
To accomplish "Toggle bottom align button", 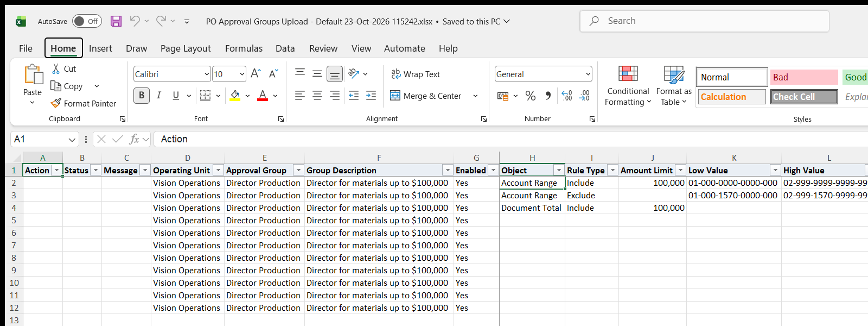I will point(335,73).
